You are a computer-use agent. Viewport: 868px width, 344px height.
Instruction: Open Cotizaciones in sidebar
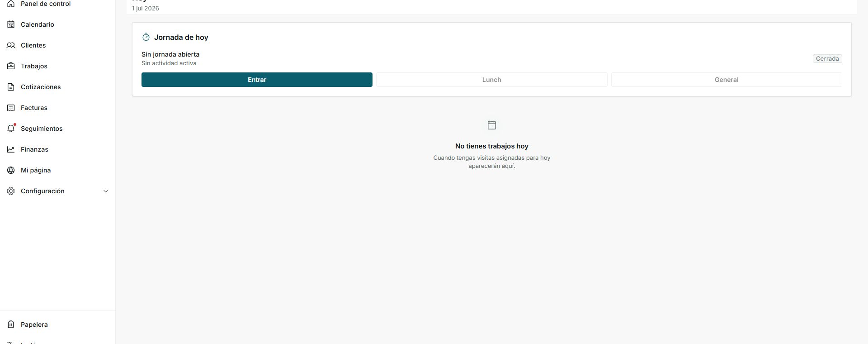41,87
